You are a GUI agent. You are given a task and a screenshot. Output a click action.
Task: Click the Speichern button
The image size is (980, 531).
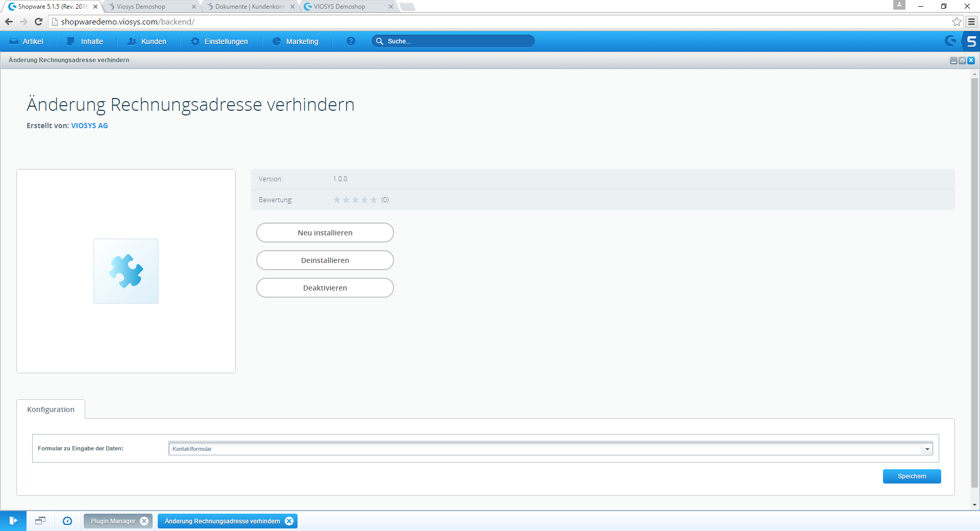coord(912,476)
